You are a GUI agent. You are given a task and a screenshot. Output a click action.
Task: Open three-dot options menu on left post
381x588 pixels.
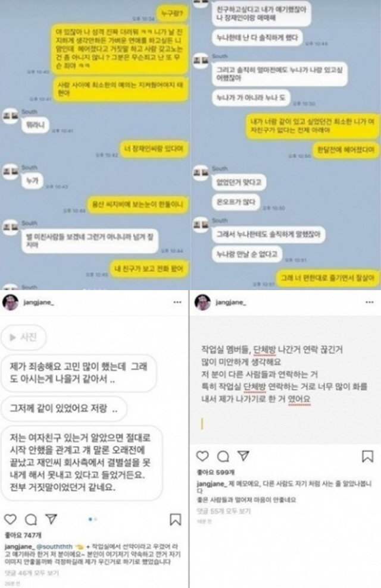tap(177, 302)
